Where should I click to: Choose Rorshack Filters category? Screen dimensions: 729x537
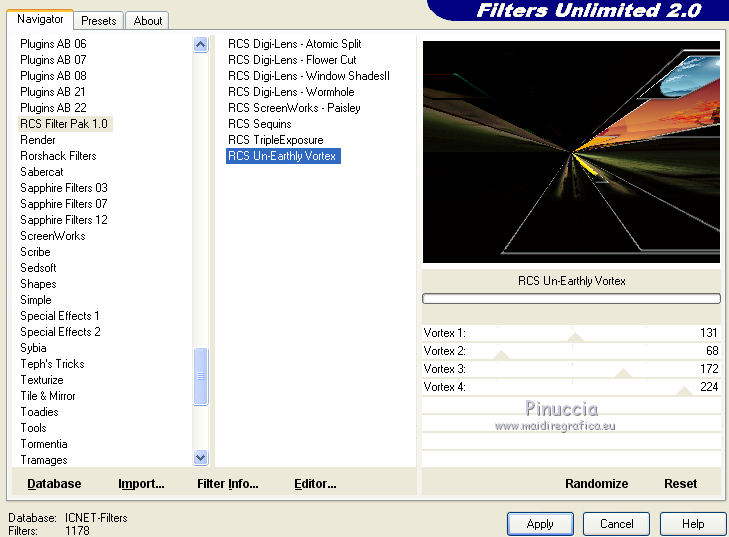pos(58,156)
